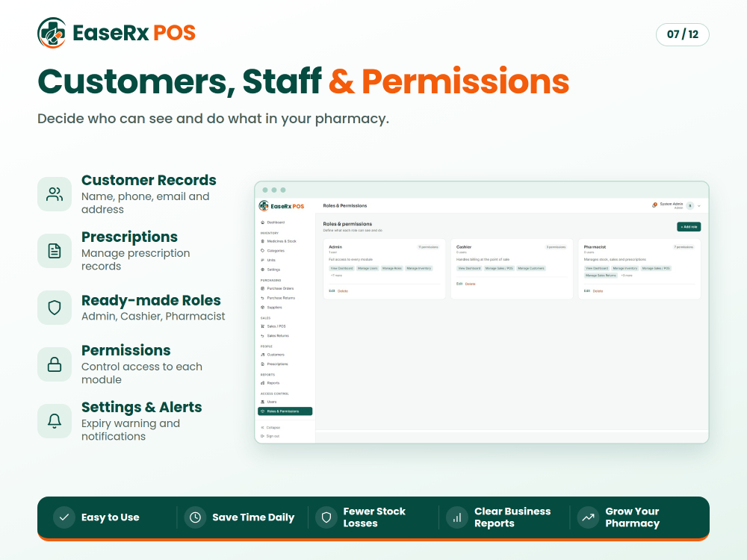The width and height of the screenshot is (747, 560).
Task: Click the Settings & Alerts bell icon
Action: click(55, 421)
